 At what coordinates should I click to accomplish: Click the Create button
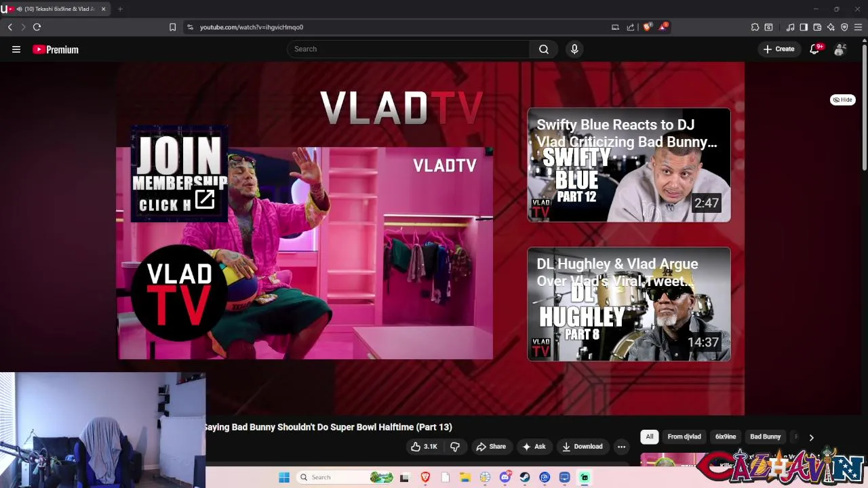coord(778,49)
